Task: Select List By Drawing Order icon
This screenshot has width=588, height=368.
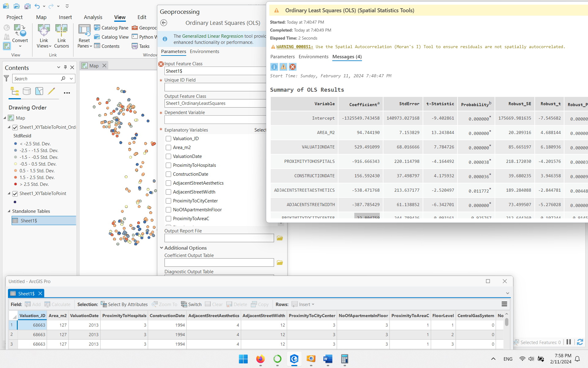Action: [x=15, y=91]
